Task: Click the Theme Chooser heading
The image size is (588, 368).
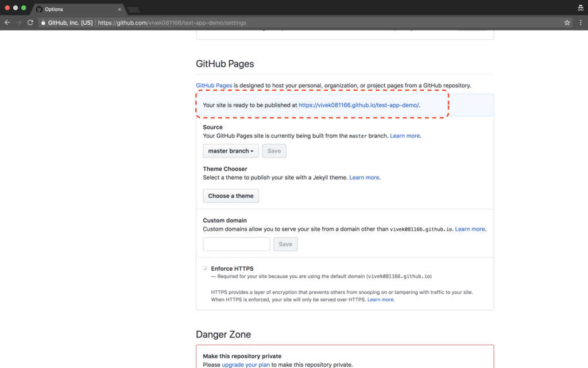Action: click(225, 169)
